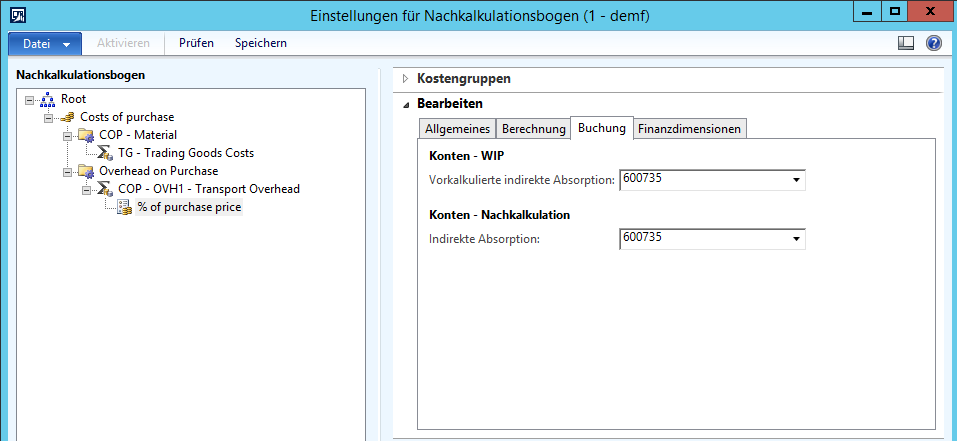
Task: Click the Root node hierarchy icon
Action: point(48,99)
